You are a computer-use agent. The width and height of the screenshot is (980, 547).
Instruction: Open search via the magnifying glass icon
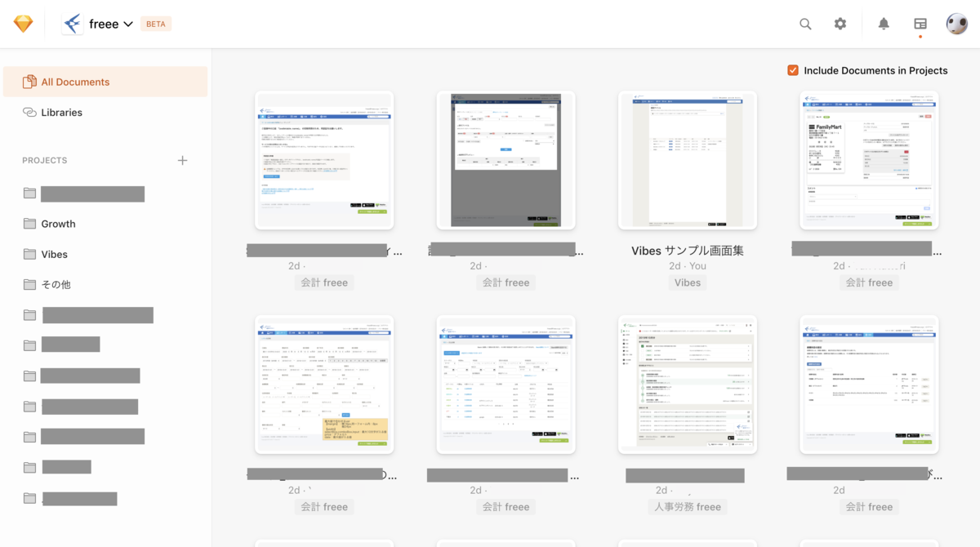[805, 24]
